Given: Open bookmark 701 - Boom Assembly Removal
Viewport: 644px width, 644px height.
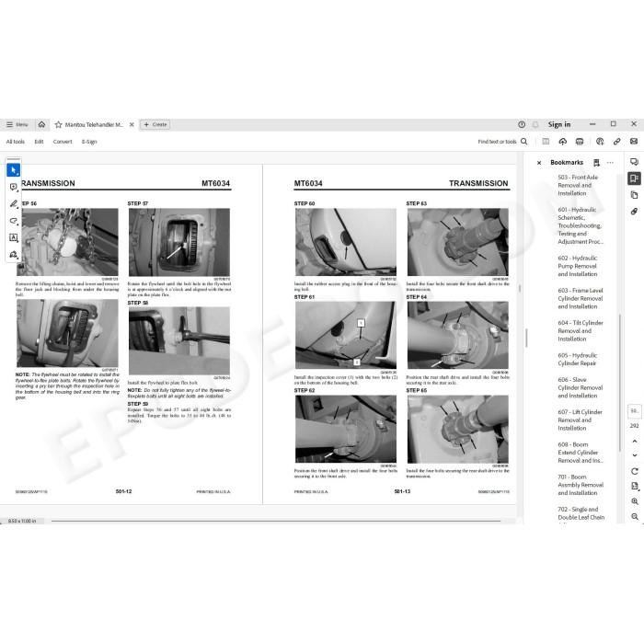Looking at the screenshot, I should click(581, 485).
